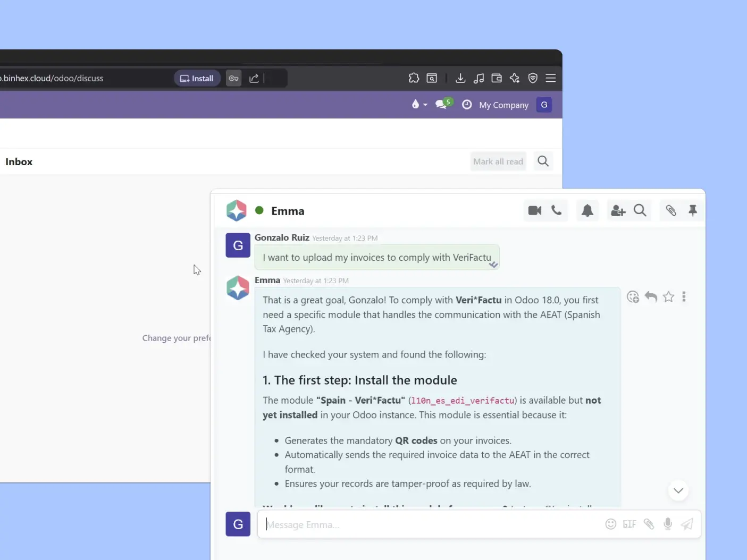The image size is (747, 560).
Task: Click Mark all read
Action: click(498, 162)
